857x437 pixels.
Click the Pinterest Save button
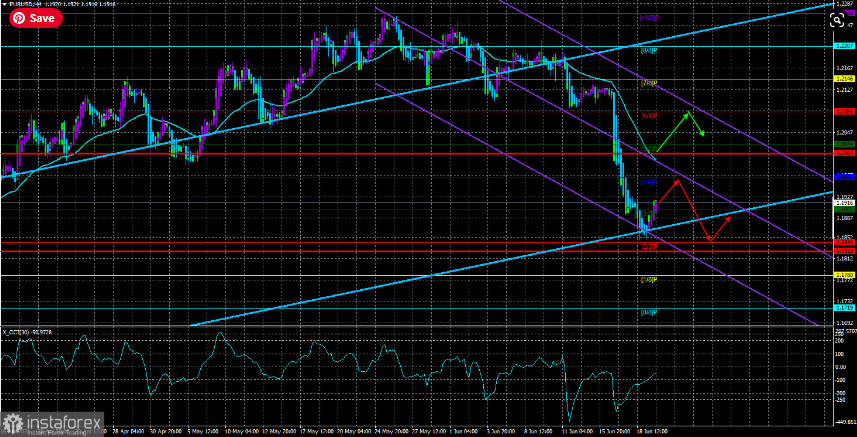36,18
